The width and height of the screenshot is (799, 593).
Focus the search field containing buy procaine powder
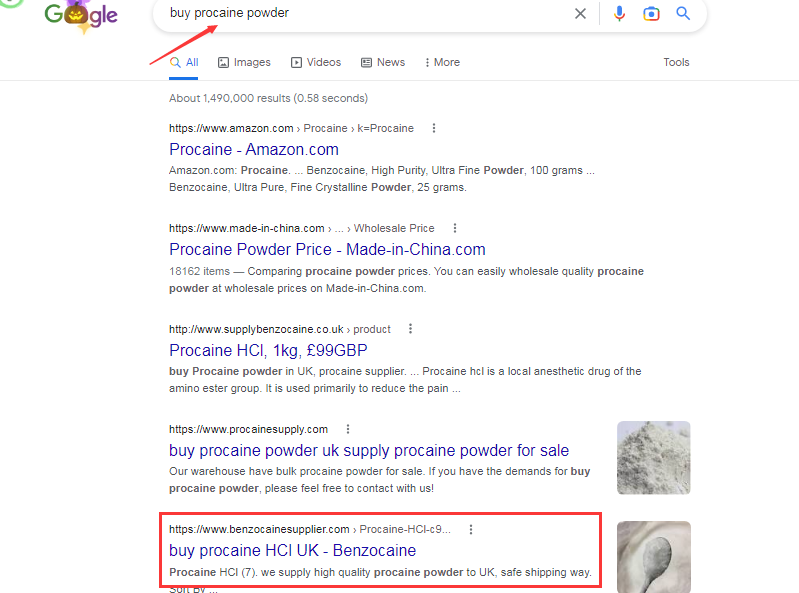[x=367, y=13]
